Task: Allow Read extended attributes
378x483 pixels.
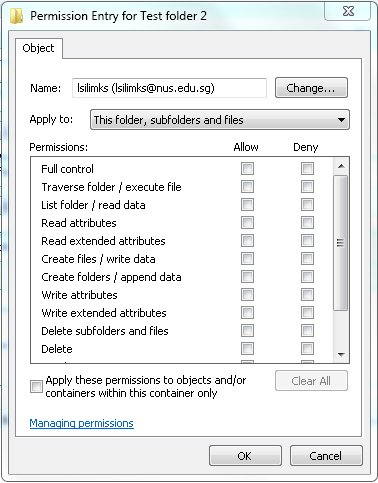Action: pos(247,241)
